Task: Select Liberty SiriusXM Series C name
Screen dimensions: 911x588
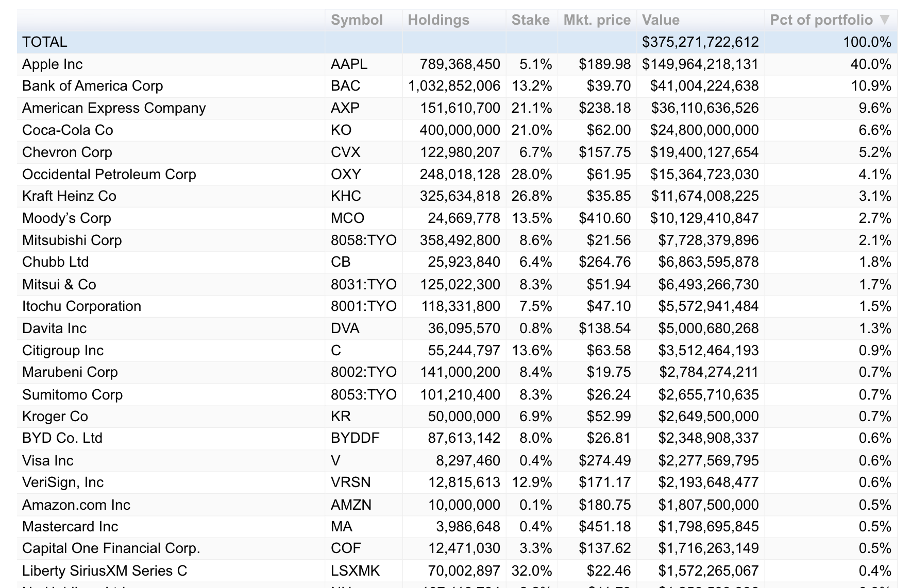Action: click(105, 571)
